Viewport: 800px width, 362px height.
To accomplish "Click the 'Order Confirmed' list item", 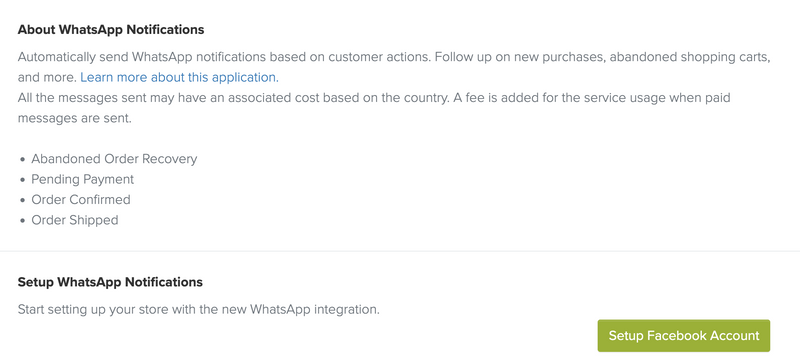I will pyautogui.click(x=81, y=199).
